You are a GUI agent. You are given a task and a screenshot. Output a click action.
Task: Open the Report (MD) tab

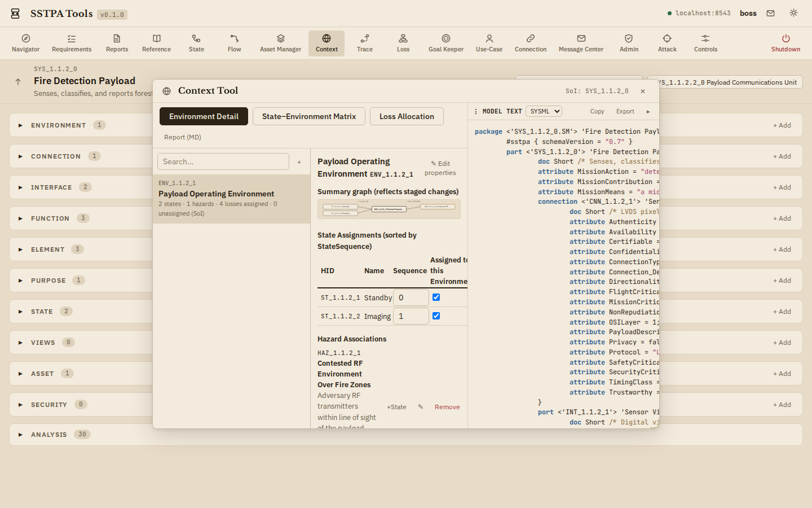(183, 137)
